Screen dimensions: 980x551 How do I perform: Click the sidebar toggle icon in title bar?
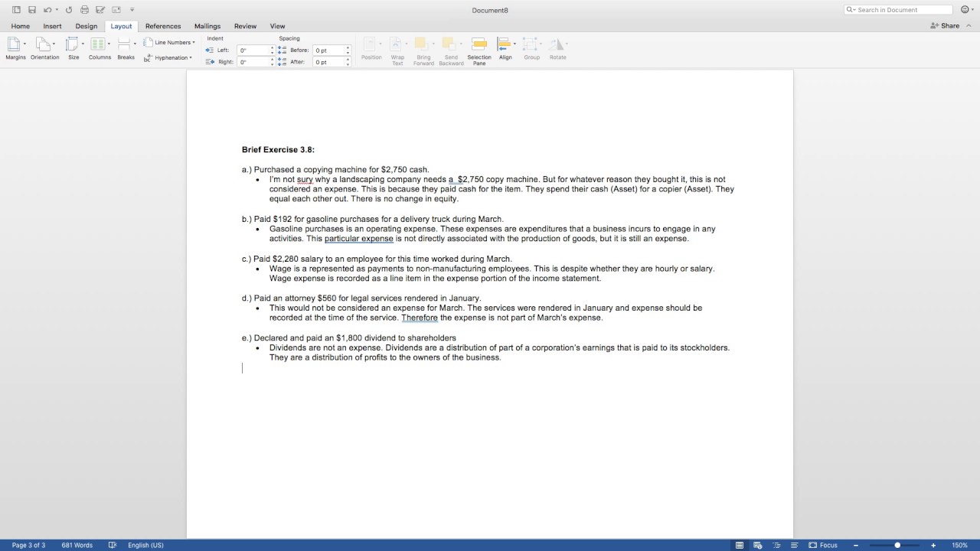16,10
